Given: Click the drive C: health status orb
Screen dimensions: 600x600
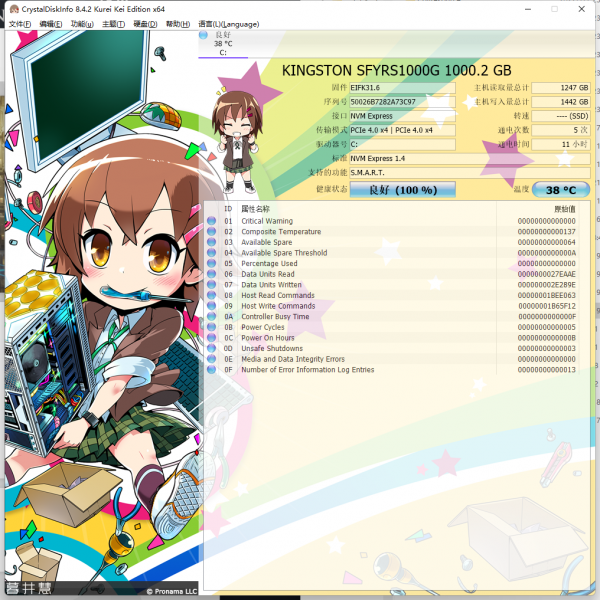Looking at the screenshot, I should pyautogui.click(x=204, y=35).
